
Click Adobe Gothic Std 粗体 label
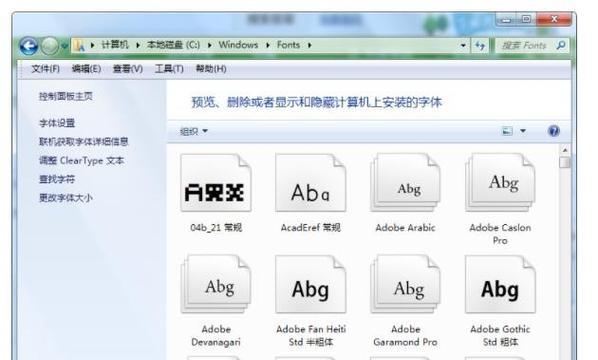[x=500, y=336]
